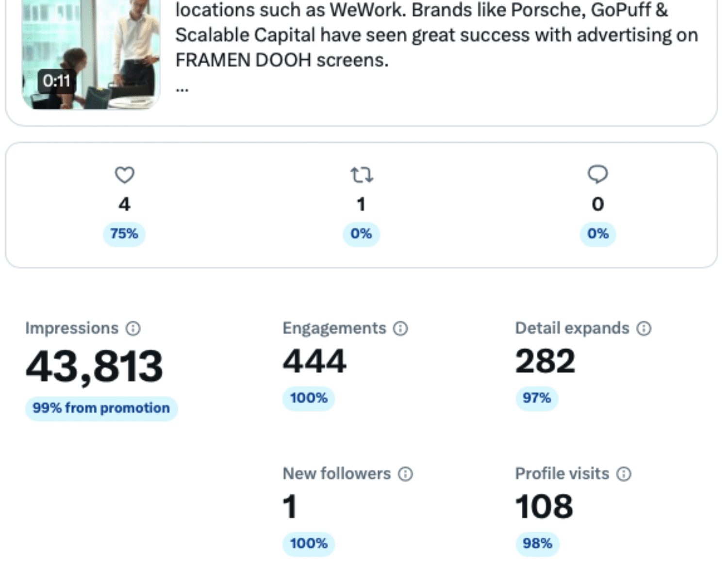Click the 98% badge under Profile visits

tap(537, 543)
